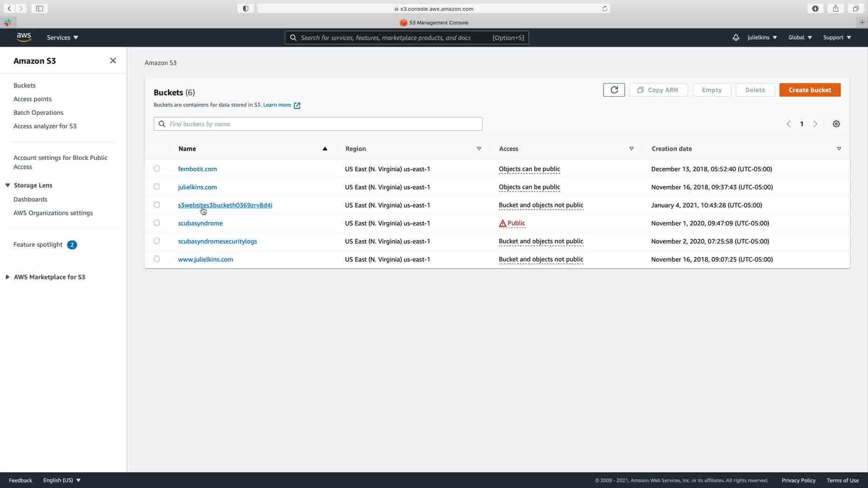The height and width of the screenshot is (488, 868).
Task: Click the Feedback link in footer
Action: point(20,480)
